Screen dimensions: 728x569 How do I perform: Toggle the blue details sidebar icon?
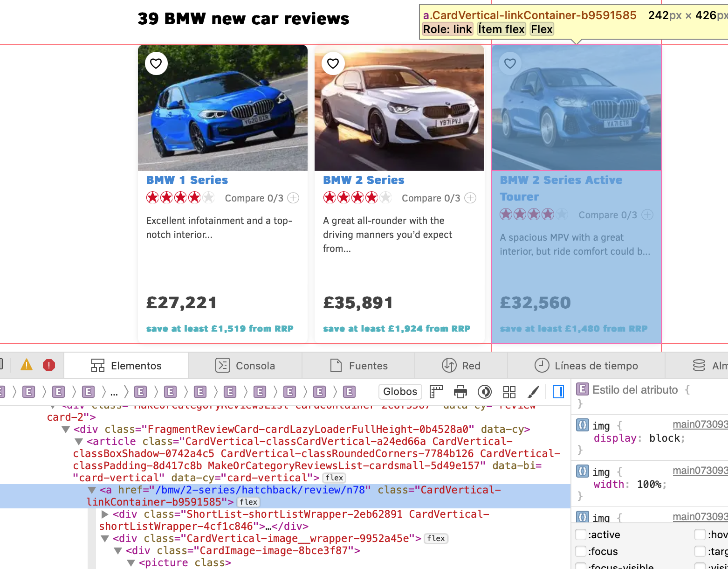tap(558, 392)
